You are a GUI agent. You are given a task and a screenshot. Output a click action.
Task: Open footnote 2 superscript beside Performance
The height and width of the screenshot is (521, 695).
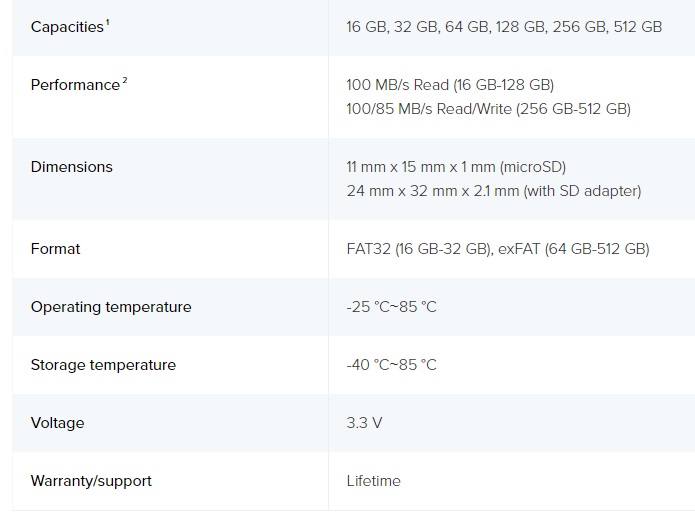(124, 80)
